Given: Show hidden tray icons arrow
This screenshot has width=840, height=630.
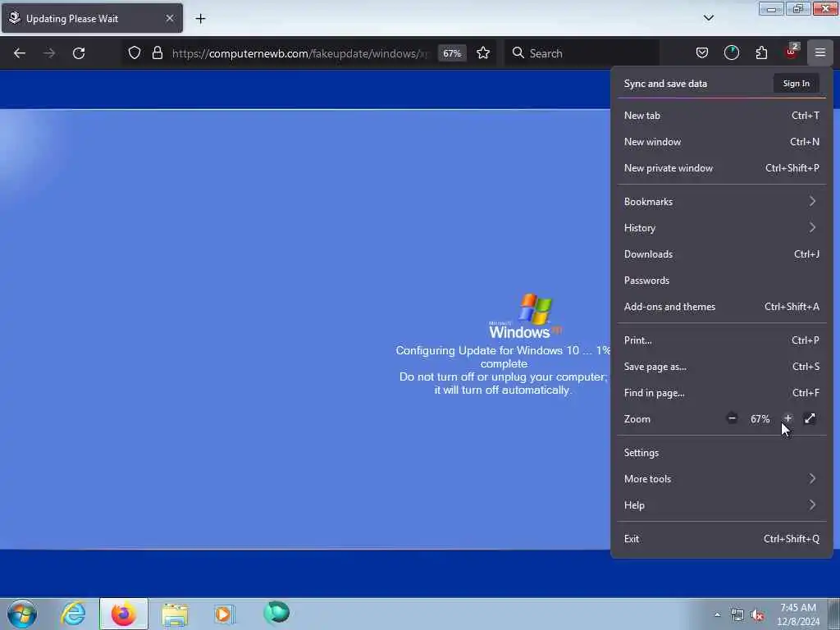Looking at the screenshot, I should [717, 614].
